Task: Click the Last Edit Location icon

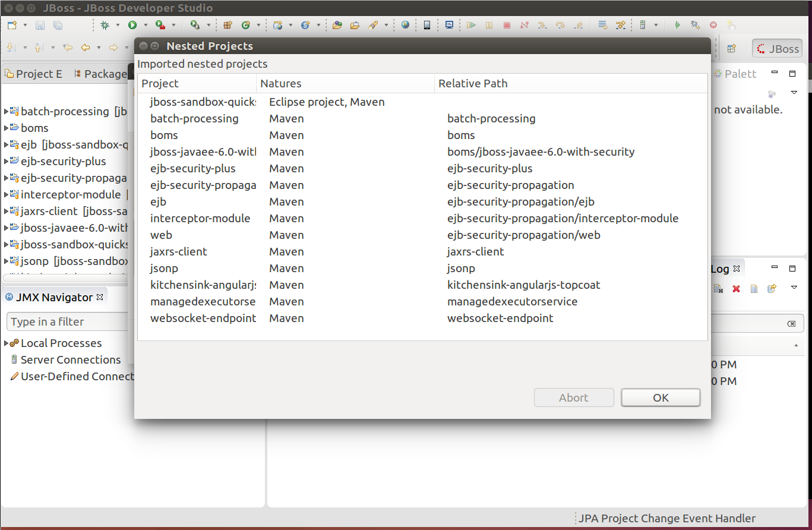Action: click(x=68, y=48)
